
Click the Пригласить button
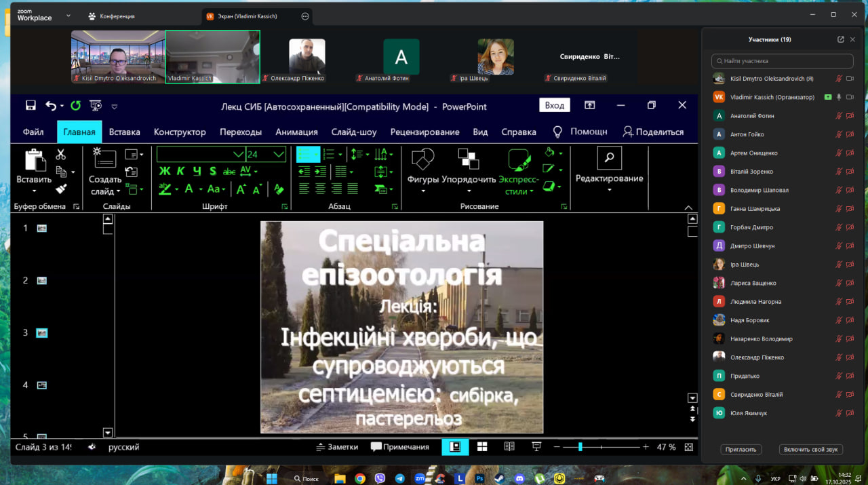[741, 449]
